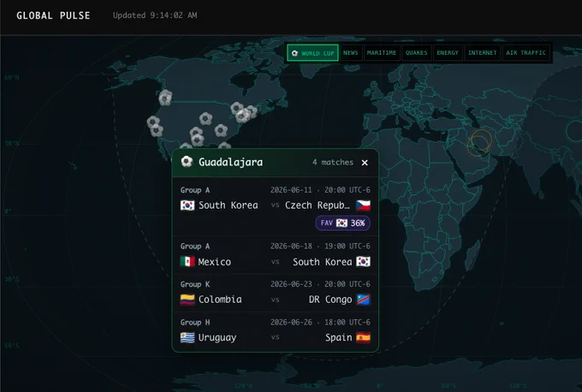
Task: Select Spain team name
Action: 339,337
